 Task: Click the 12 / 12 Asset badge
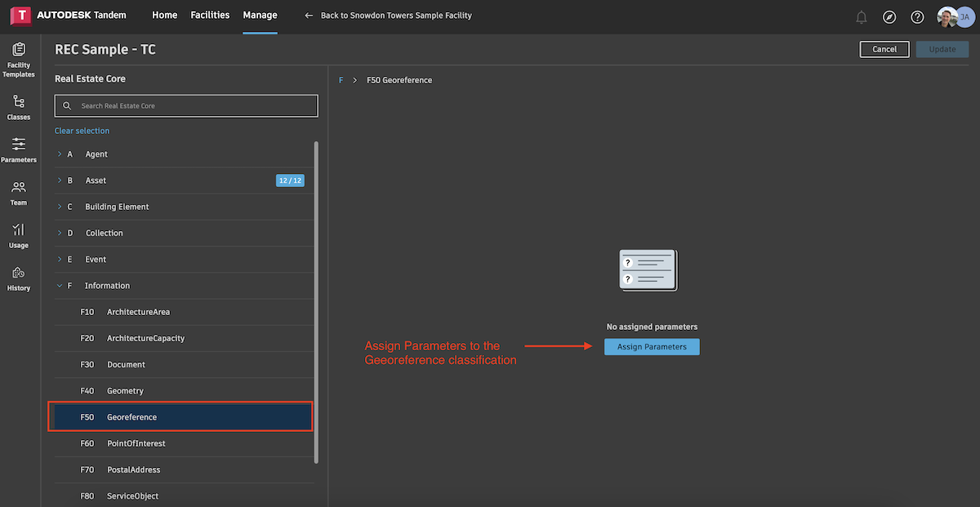coord(290,180)
